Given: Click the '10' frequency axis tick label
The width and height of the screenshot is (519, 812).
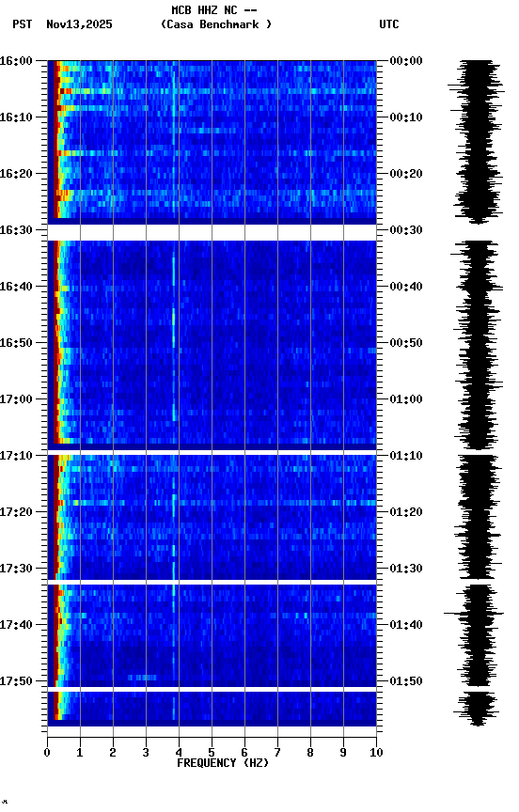Looking at the screenshot, I should tap(376, 753).
